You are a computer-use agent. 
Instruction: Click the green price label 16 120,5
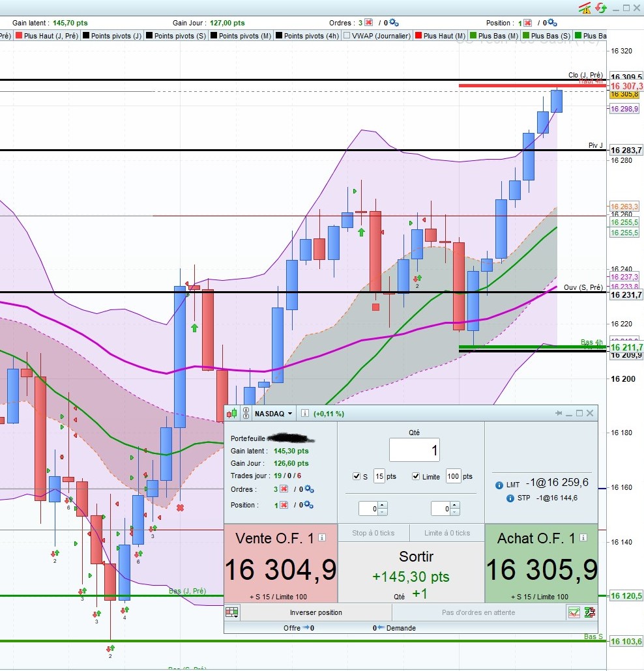(626, 595)
